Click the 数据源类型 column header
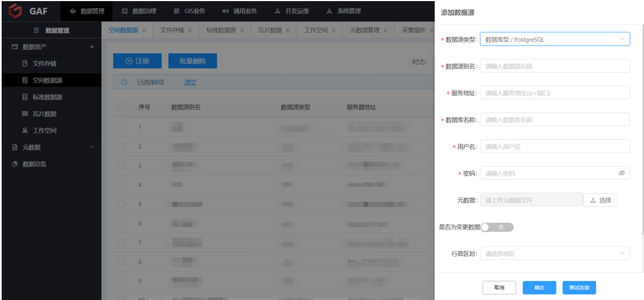This screenshot has width=644, height=300. point(295,107)
